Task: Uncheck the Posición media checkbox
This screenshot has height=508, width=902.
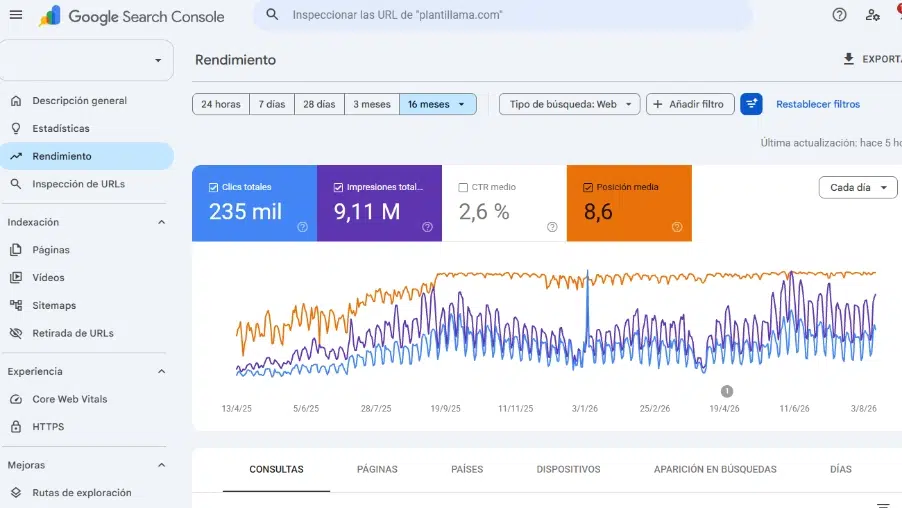Action: 588,188
